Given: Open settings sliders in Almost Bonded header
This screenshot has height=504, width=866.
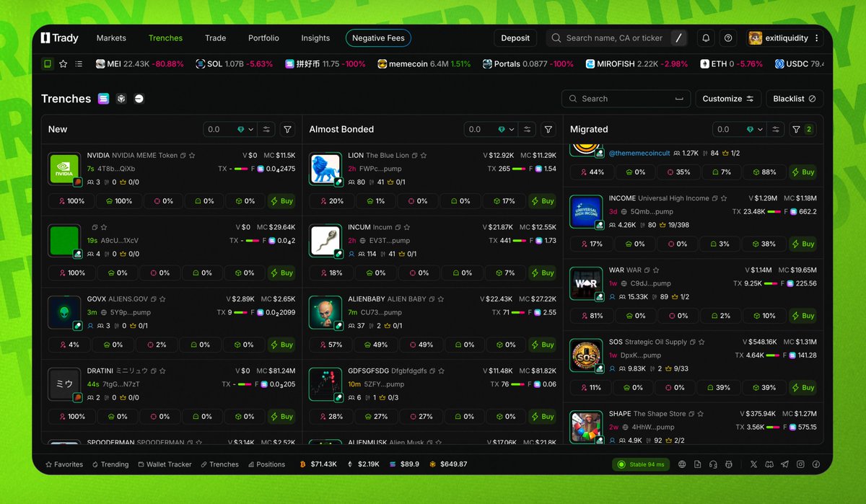Looking at the screenshot, I should (527, 129).
